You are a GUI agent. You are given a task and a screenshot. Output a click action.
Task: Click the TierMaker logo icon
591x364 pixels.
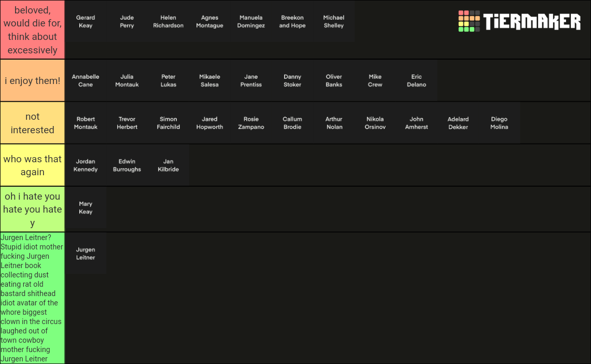(469, 21)
